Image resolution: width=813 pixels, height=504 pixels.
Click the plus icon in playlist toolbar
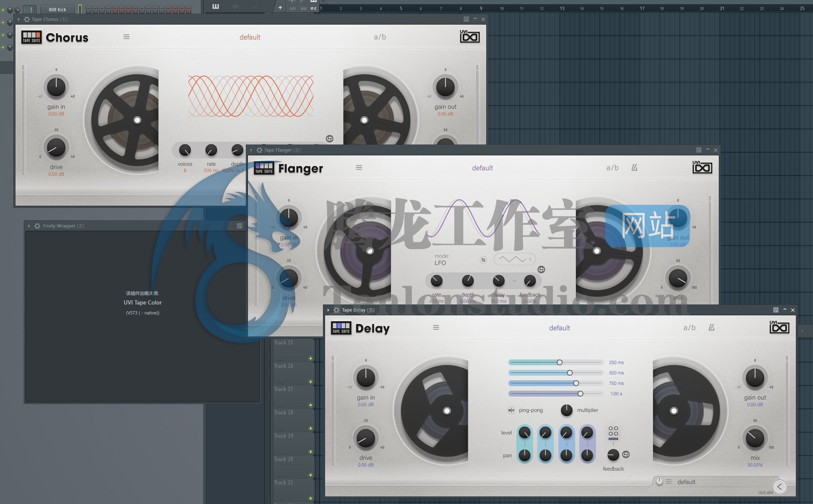280,7
